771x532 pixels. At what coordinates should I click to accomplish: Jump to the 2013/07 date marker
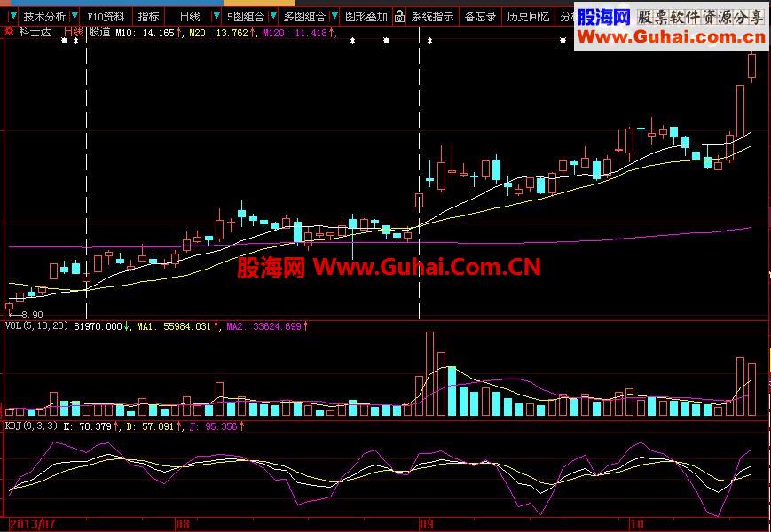pos(33,525)
